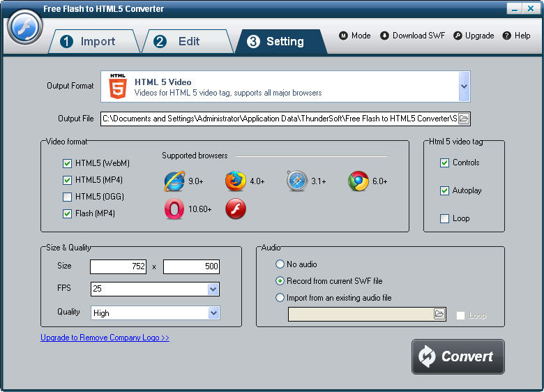Click Download SWF toolbar item
This screenshot has height=392, width=544.
coord(412,36)
